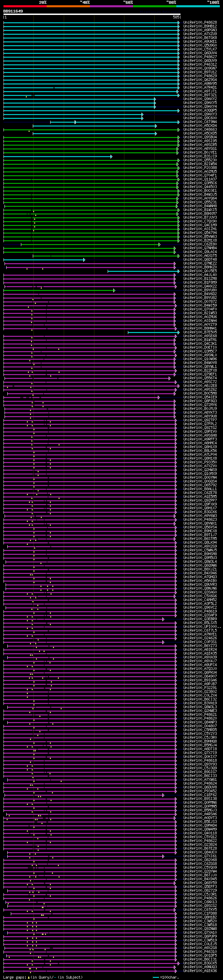Open the UniRef100_P48628 hit label
223x980 pixels.
tap(200, 23)
